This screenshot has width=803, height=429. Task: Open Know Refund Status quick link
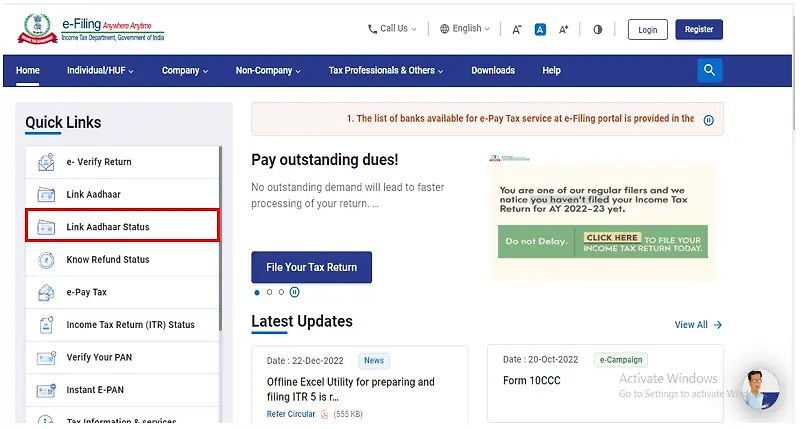[123, 260]
